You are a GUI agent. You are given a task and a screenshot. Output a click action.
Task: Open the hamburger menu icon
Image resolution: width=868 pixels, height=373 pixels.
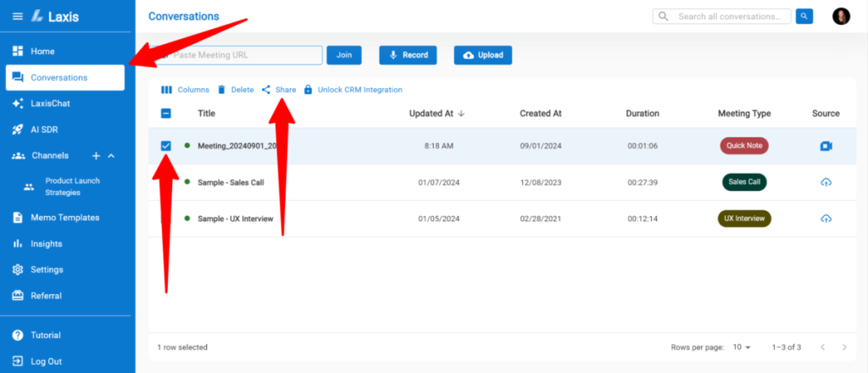pyautogui.click(x=17, y=16)
